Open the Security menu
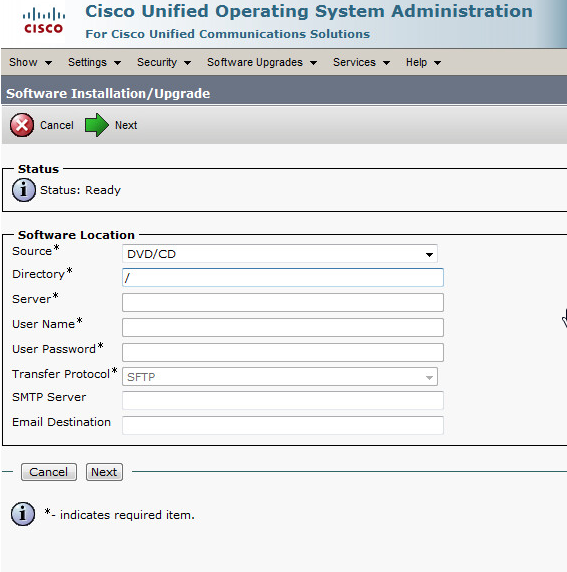 pos(164,62)
